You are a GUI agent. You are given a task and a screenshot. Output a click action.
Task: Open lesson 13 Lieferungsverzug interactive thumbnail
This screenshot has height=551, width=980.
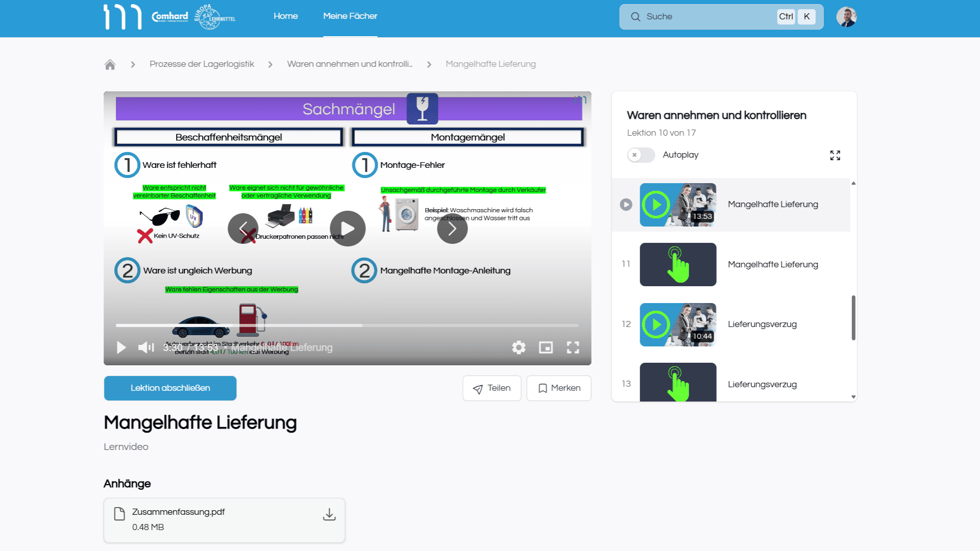pos(678,382)
